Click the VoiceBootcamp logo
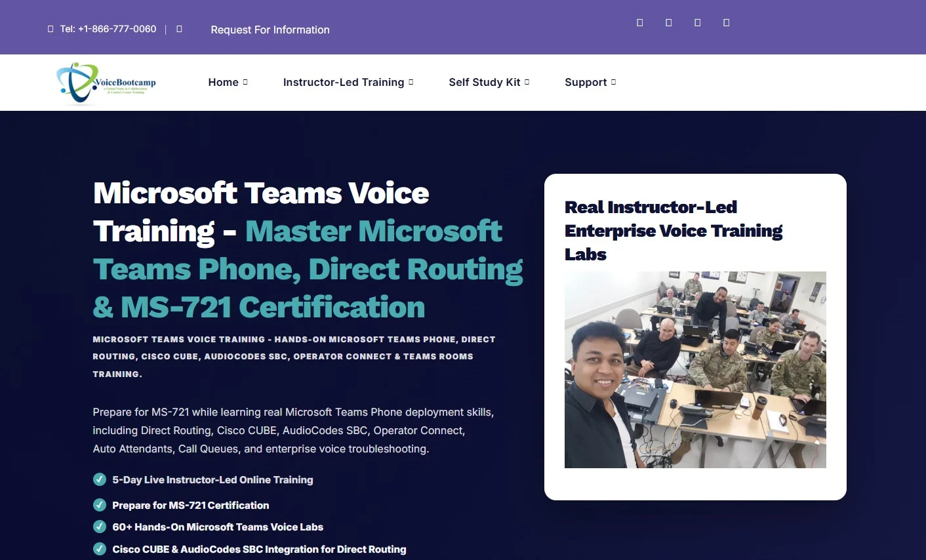 click(107, 83)
